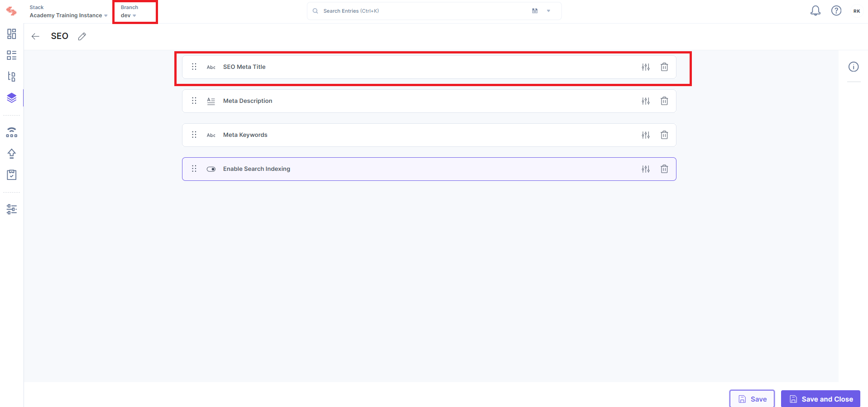Screen dimensions: 868x407
Task: Grab the drag handle of SEO Meta Title
Action: (x=194, y=67)
